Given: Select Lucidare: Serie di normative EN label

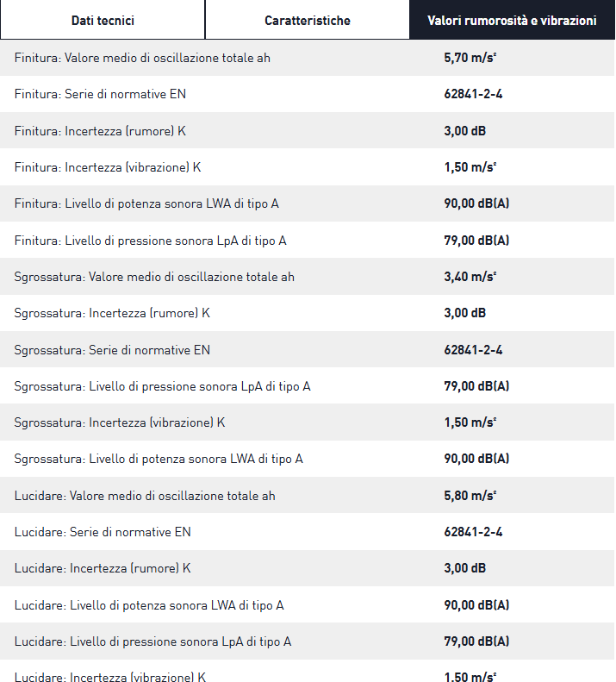Looking at the screenshot, I should [103, 532].
